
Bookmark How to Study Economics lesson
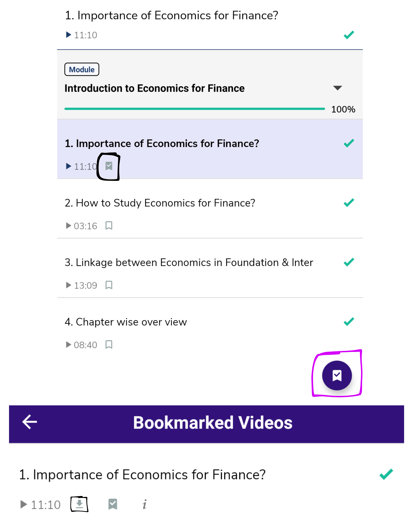pos(109,225)
